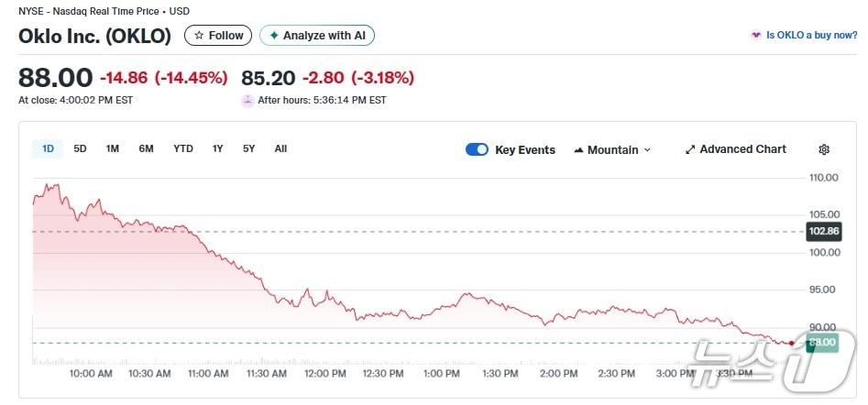The width and height of the screenshot is (868, 405).
Task: Click the after hours moon icon
Action: point(247,101)
